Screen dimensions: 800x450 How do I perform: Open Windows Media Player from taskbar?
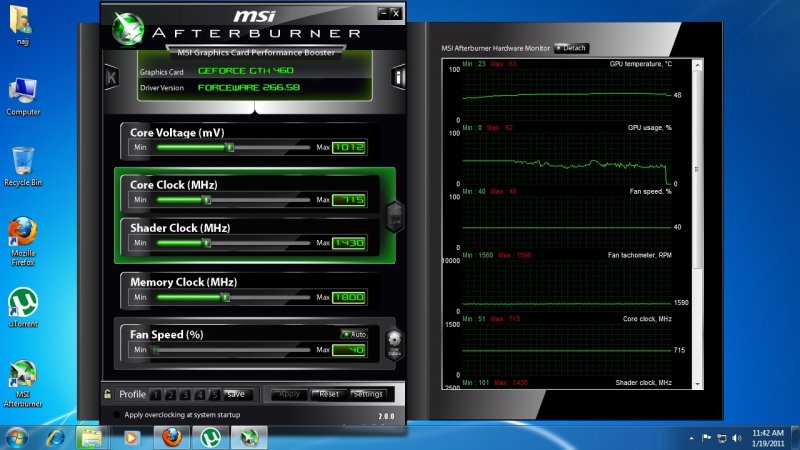coord(131,438)
